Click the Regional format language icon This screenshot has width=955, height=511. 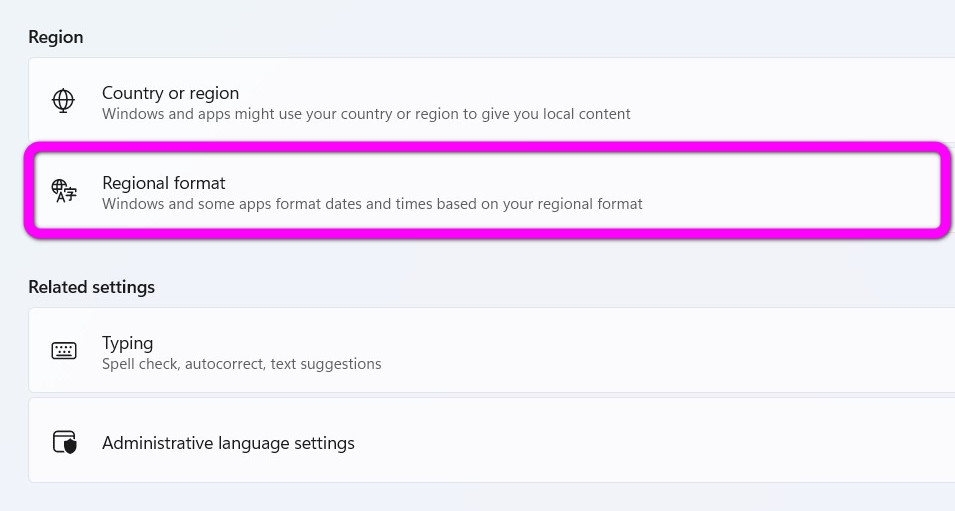pyautogui.click(x=64, y=192)
